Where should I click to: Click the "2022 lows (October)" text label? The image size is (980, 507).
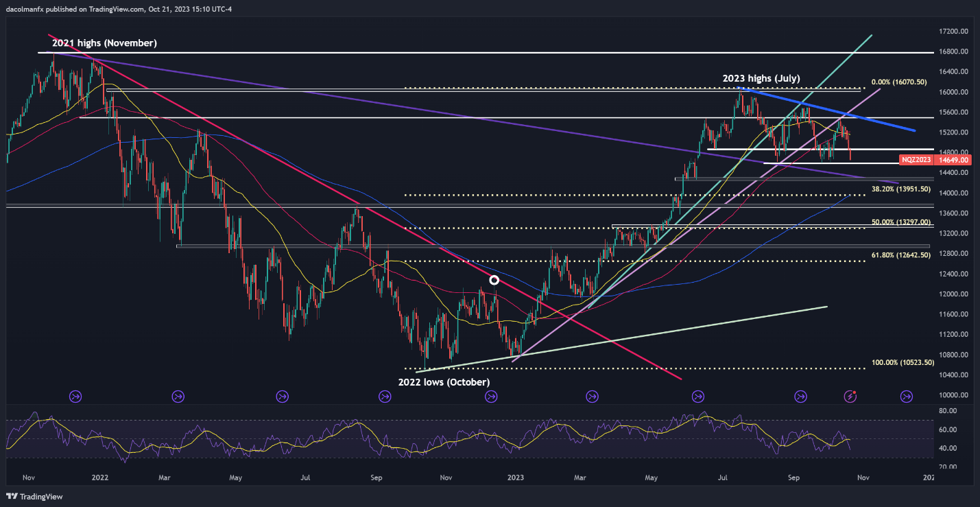(x=444, y=381)
